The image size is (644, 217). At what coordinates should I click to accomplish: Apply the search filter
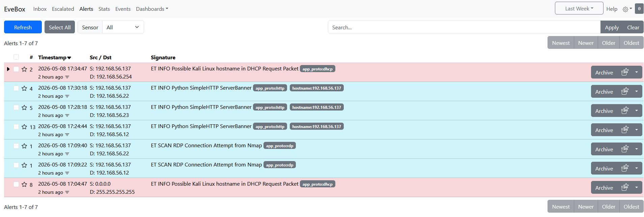(x=612, y=27)
